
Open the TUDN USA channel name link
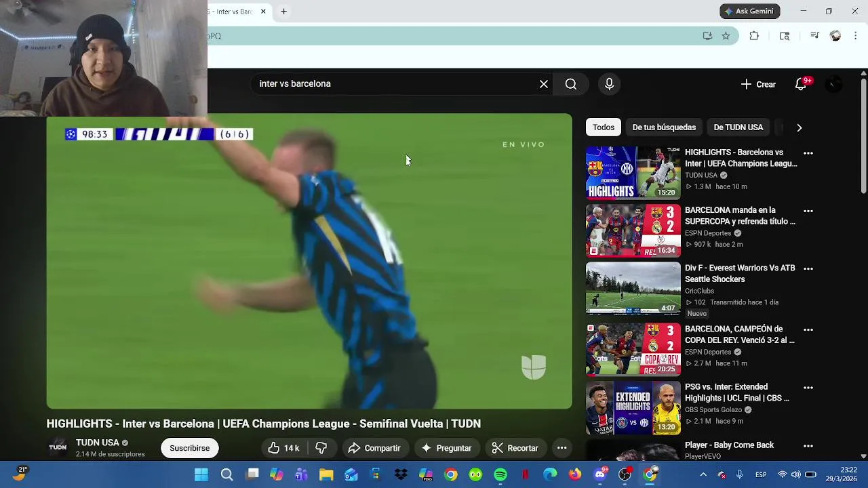point(97,443)
